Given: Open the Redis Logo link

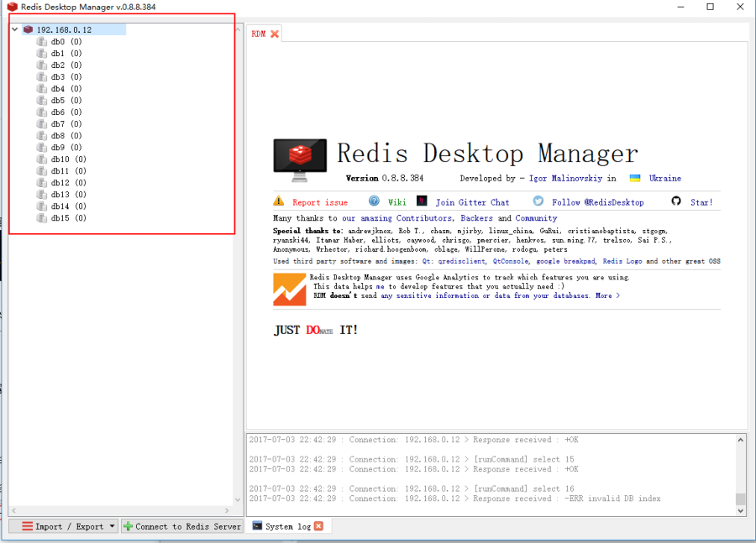Looking at the screenshot, I should coord(622,261).
